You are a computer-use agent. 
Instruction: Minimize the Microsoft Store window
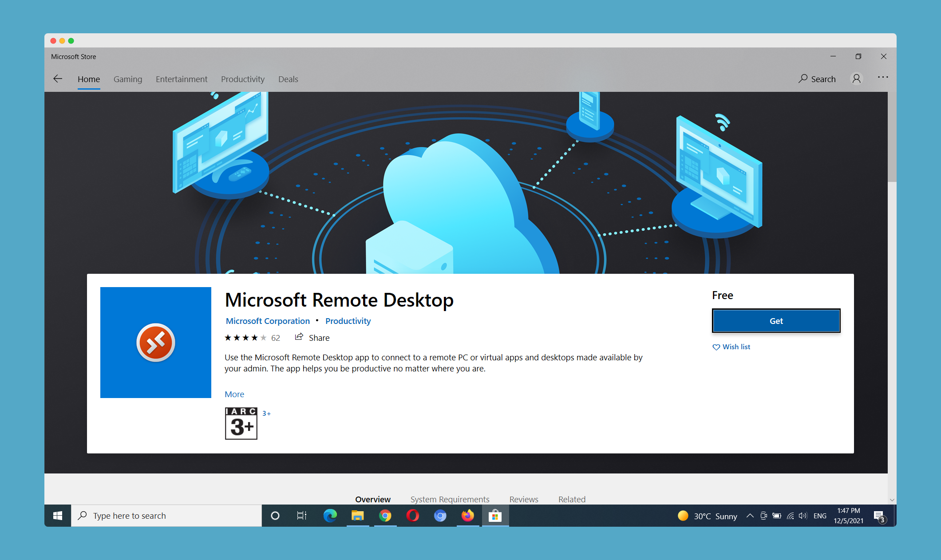pos(833,56)
